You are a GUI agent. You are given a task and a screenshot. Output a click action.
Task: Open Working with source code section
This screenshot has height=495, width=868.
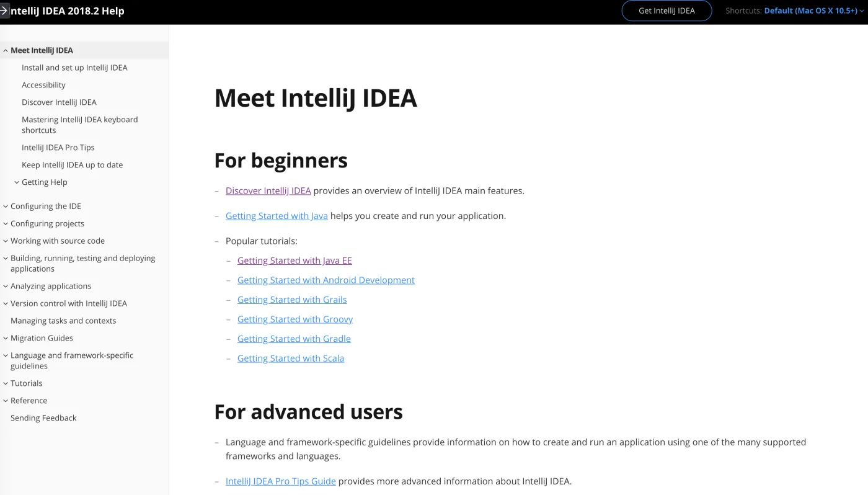(58, 241)
